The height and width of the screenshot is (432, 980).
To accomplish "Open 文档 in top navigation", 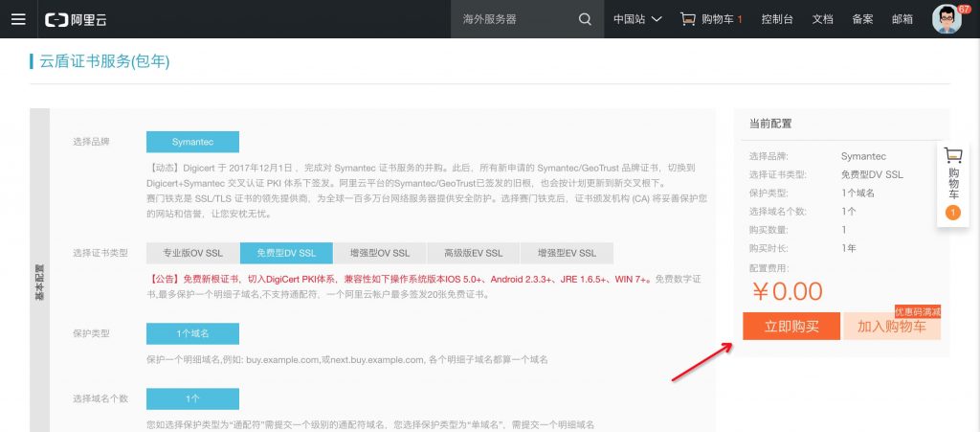I will 822,19.
